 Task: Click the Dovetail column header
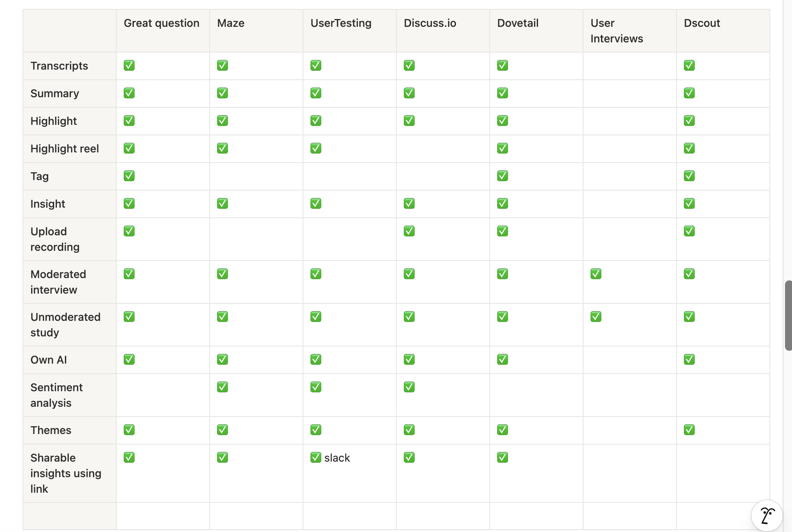[x=517, y=23]
